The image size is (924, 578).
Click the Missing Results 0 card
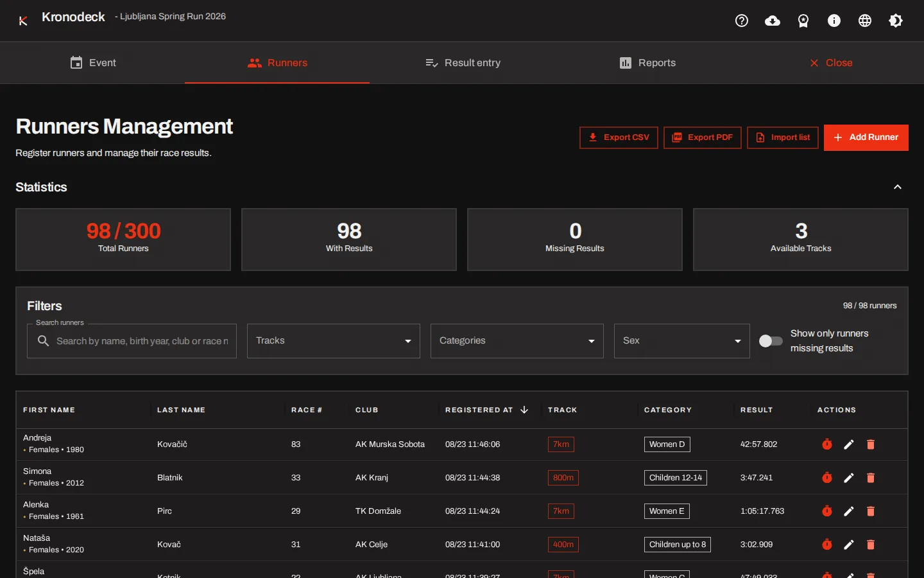tap(575, 240)
